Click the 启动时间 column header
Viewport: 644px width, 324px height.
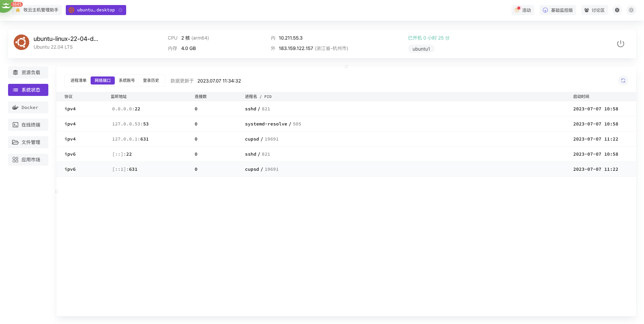(x=581, y=97)
